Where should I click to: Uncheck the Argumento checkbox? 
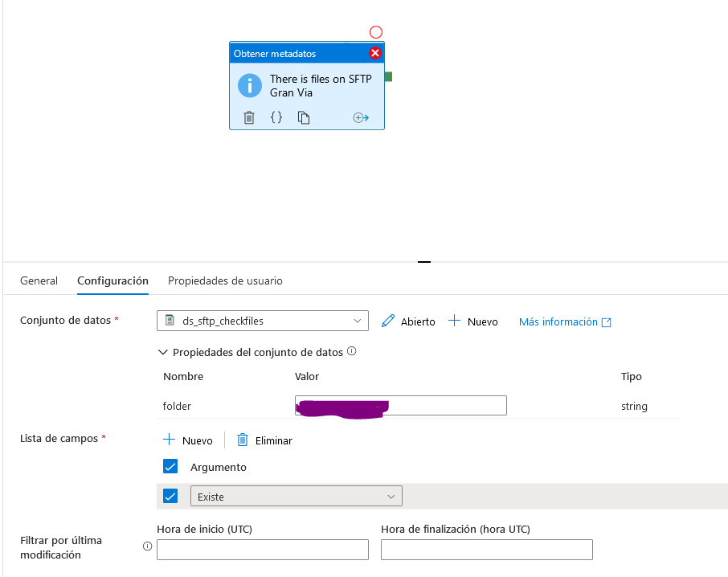170,466
